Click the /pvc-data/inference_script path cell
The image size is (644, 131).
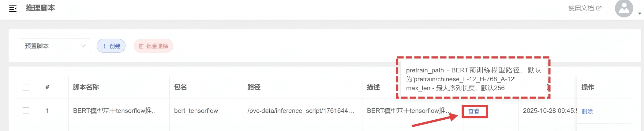click(301, 111)
